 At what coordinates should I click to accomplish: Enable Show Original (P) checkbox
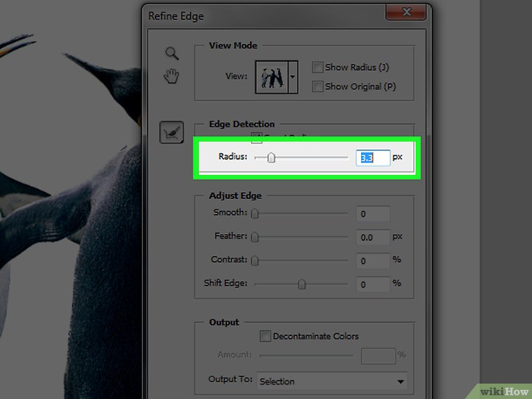[318, 87]
